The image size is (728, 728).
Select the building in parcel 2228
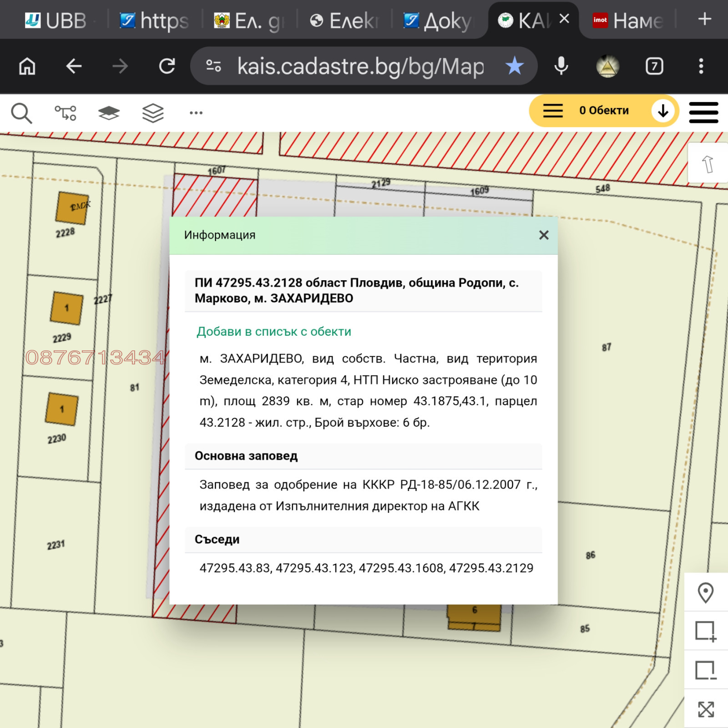point(73,207)
